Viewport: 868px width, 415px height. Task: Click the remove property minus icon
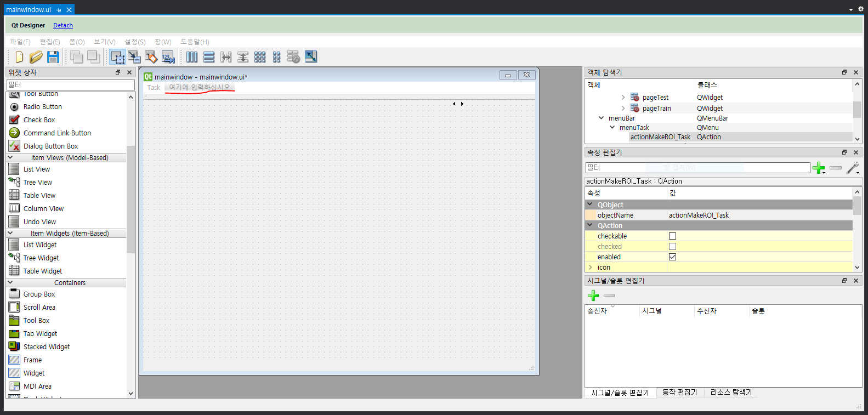[836, 168]
